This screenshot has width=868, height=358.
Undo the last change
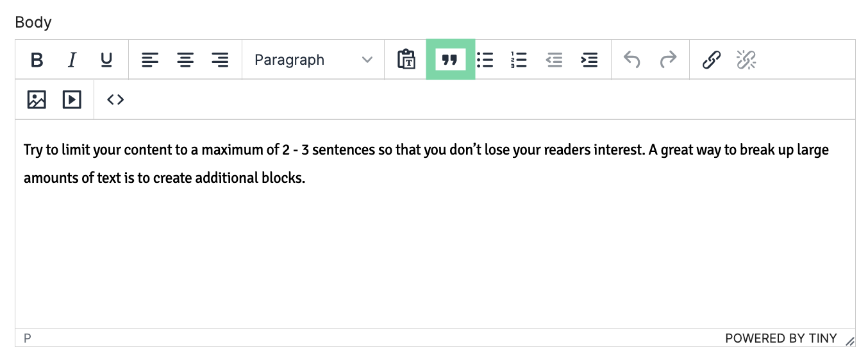[632, 60]
